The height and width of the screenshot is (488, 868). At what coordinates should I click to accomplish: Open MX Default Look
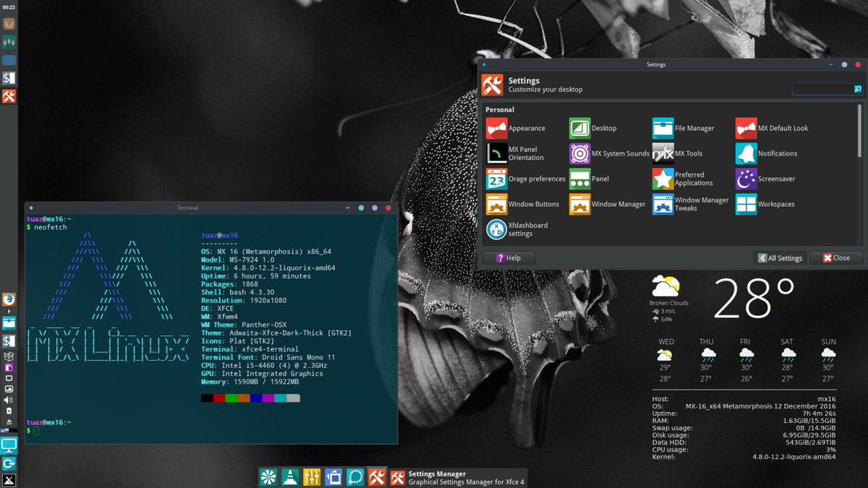772,128
